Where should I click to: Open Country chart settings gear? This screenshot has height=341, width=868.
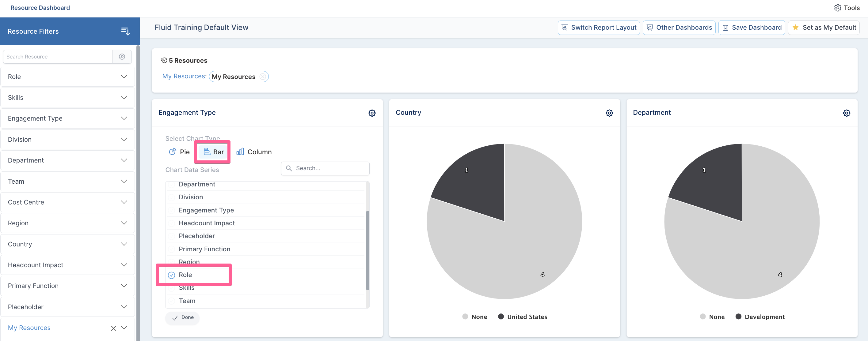[609, 113]
